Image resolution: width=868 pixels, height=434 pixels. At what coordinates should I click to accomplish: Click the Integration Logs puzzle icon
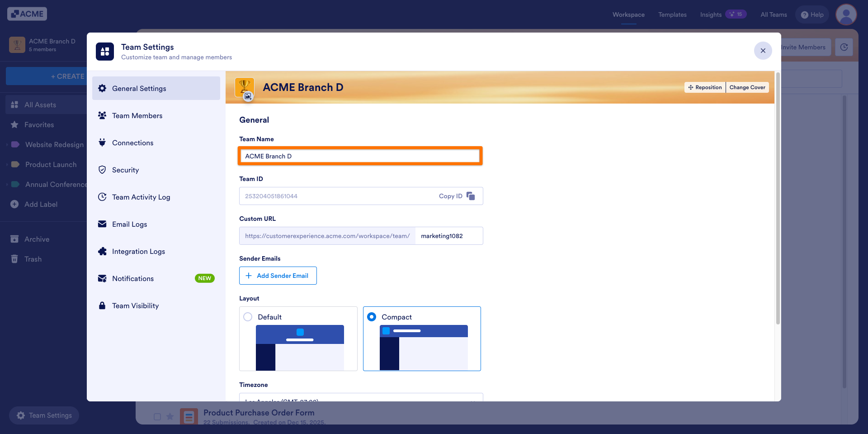pos(102,251)
